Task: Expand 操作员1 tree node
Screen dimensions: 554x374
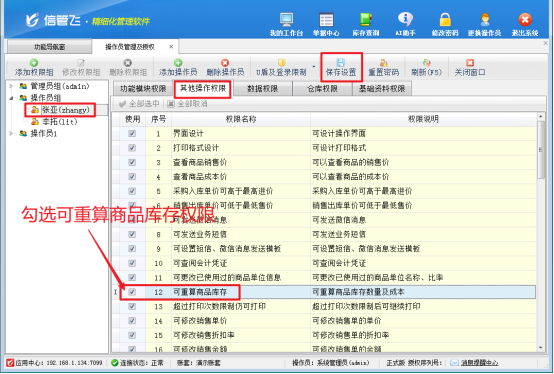Action: [11, 133]
